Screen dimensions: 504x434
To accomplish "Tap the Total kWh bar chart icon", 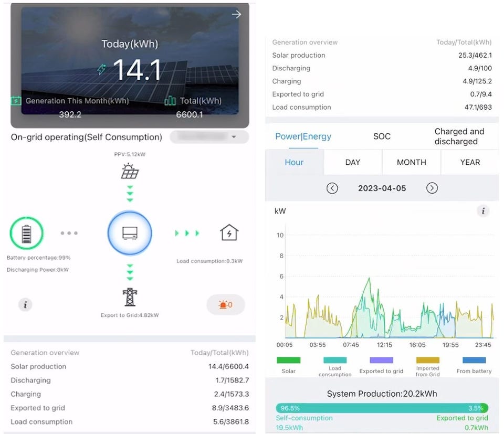I will click(x=170, y=101).
